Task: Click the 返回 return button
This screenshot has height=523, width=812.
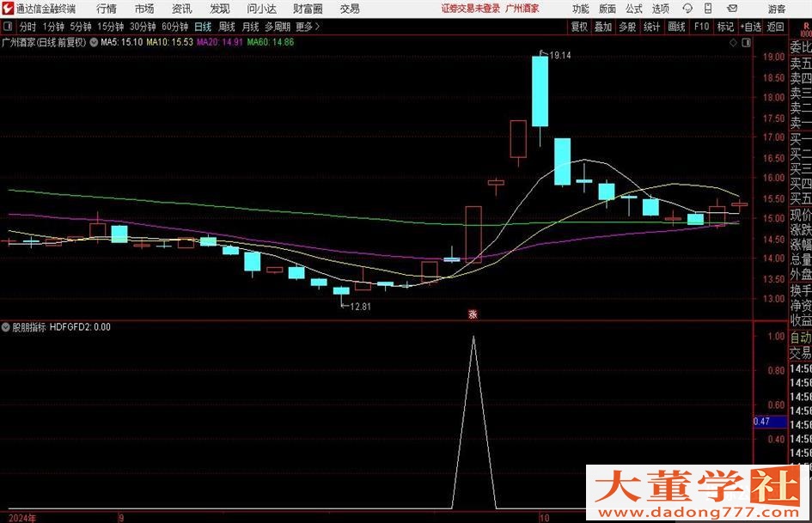Action: pos(773,27)
